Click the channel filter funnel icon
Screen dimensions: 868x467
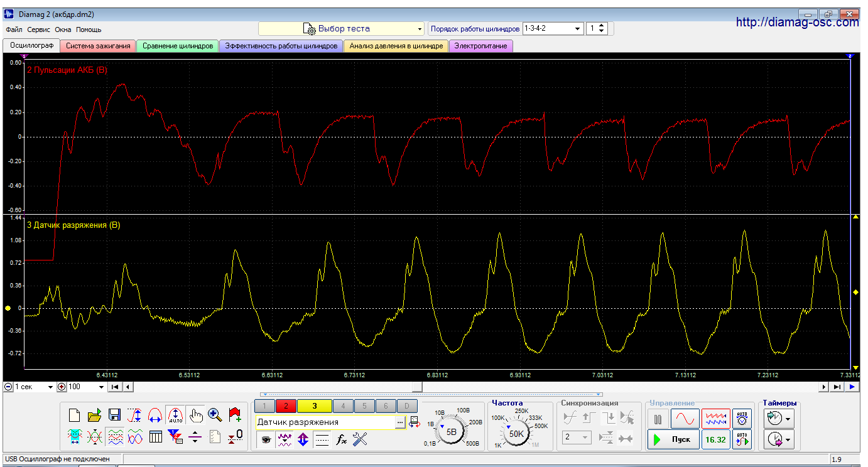(175, 436)
